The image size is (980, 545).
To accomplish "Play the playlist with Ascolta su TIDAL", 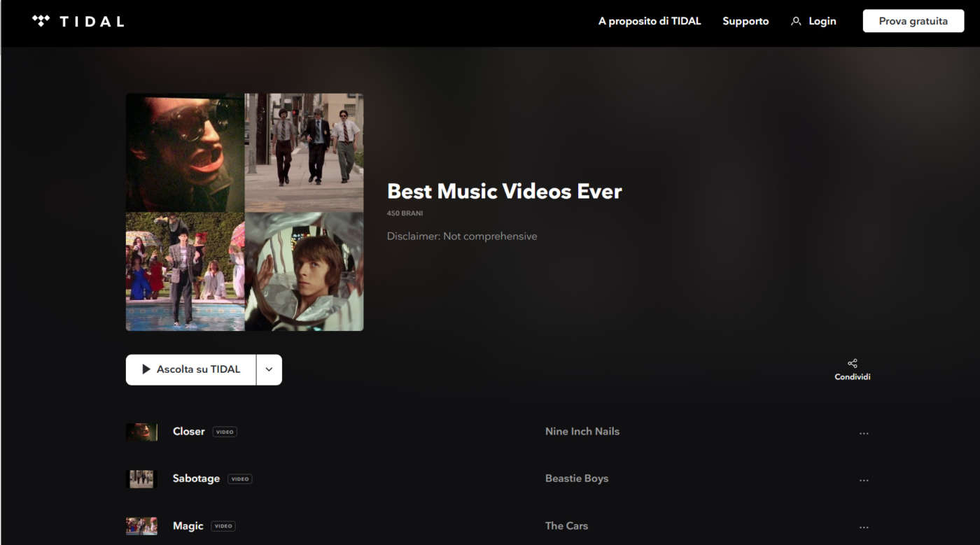I will click(x=191, y=369).
